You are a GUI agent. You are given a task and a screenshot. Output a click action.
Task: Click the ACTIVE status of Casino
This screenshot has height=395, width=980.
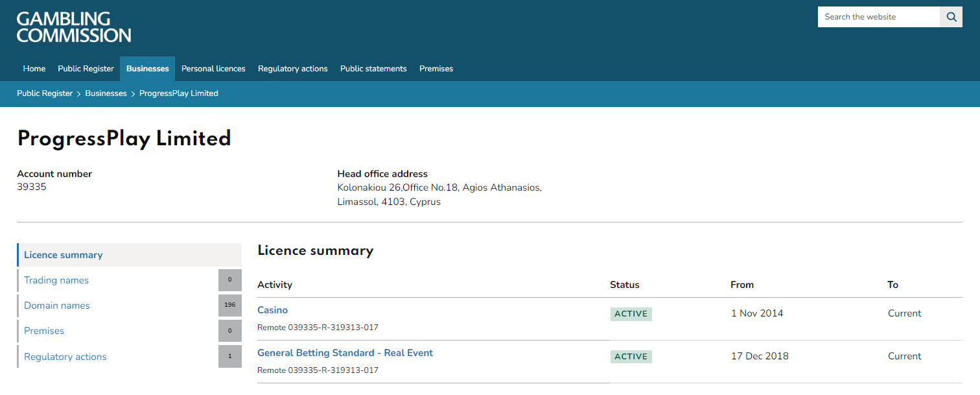pyautogui.click(x=631, y=314)
